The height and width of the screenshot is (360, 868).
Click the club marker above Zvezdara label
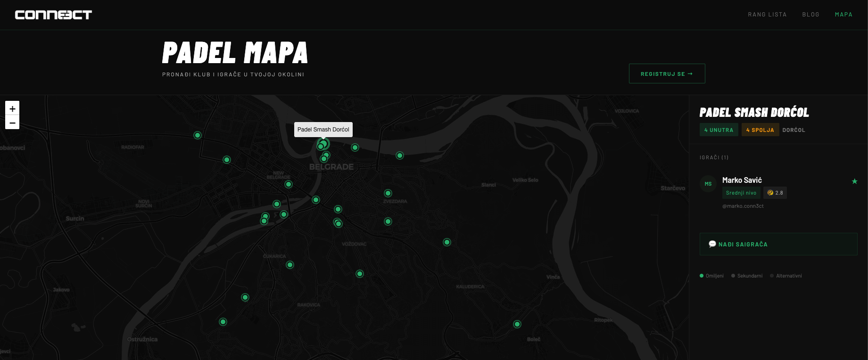pyautogui.click(x=388, y=193)
